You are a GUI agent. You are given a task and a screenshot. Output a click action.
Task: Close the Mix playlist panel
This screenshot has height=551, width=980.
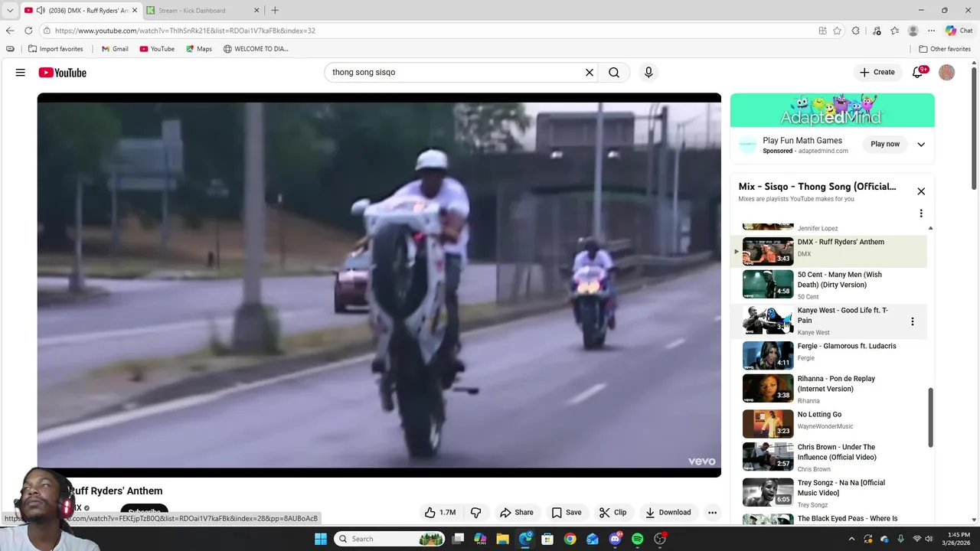[921, 191]
